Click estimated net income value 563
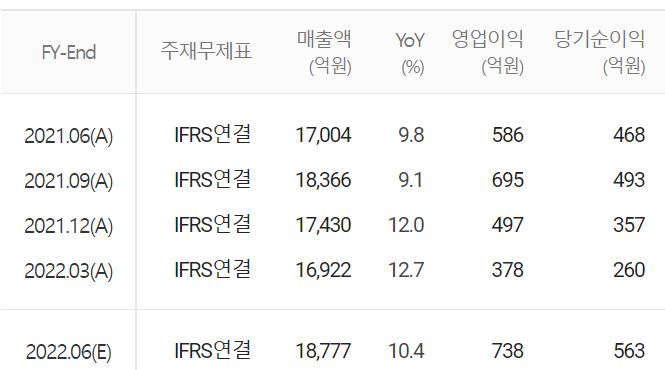Image resolution: width=665 pixels, height=370 pixels. point(629,351)
